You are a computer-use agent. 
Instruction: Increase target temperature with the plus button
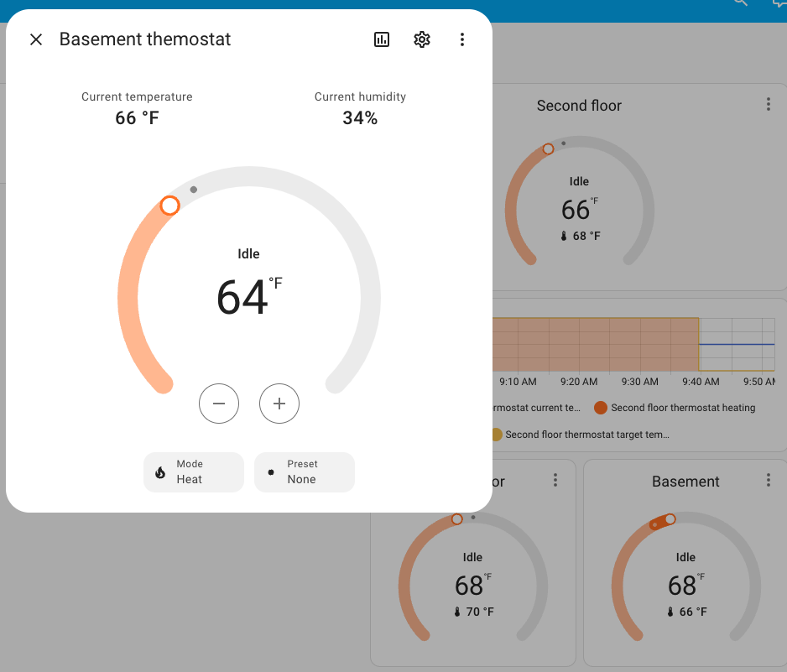click(279, 404)
